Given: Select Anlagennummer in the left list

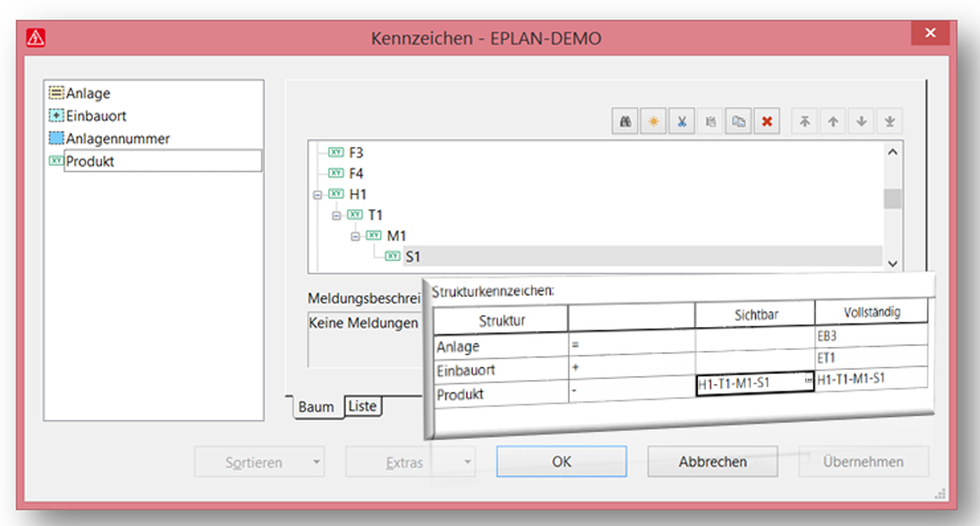Looking at the screenshot, I should [x=117, y=139].
